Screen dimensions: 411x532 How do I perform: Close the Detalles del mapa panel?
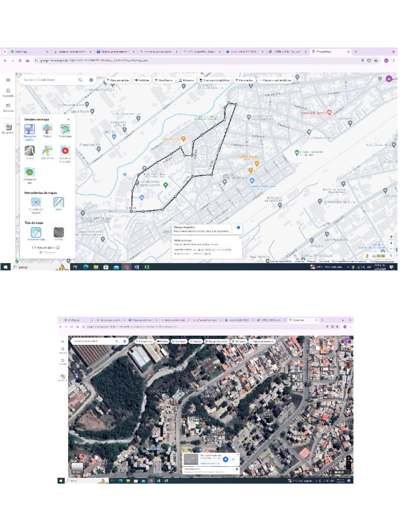(68, 120)
